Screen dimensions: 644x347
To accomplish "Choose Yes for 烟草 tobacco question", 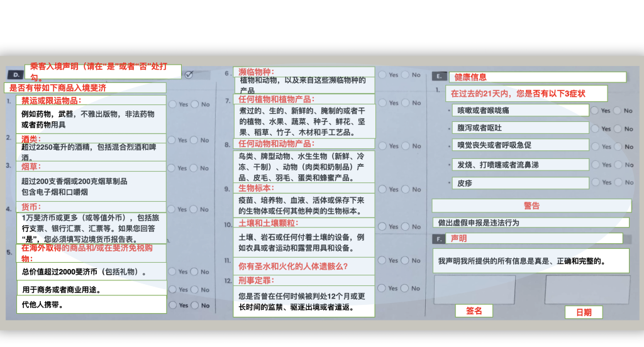I will point(173,168).
